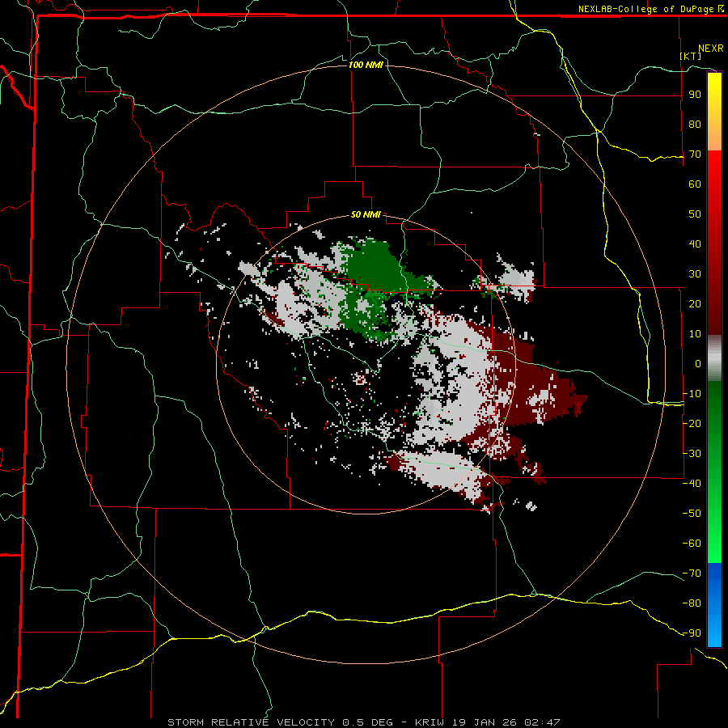Click the 40 value on velocity scale
The image size is (728, 728).
pyautogui.click(x=695, y=244)
